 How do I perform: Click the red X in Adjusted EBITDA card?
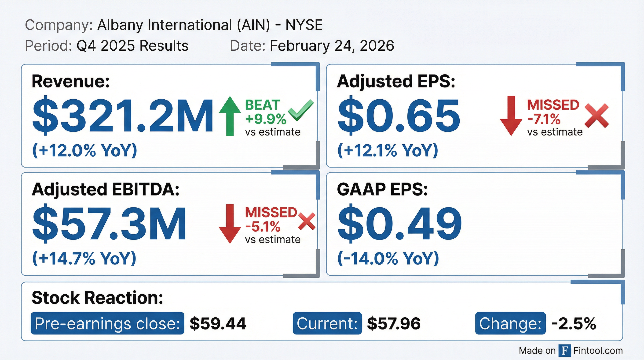[x=307, y=221]
